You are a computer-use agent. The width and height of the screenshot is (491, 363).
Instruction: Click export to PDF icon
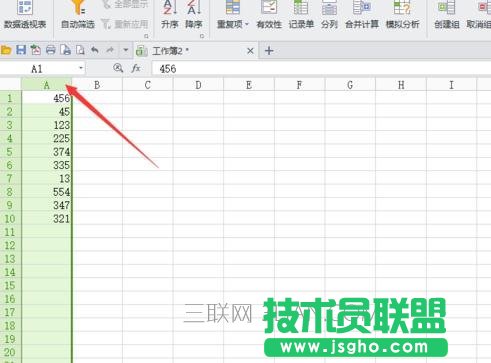click(36, 50)
